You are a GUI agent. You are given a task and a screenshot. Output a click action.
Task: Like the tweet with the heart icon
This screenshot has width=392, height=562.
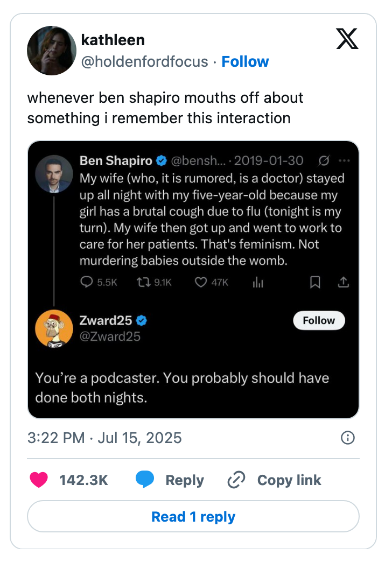pyautogui.click(x=39, y=480)
